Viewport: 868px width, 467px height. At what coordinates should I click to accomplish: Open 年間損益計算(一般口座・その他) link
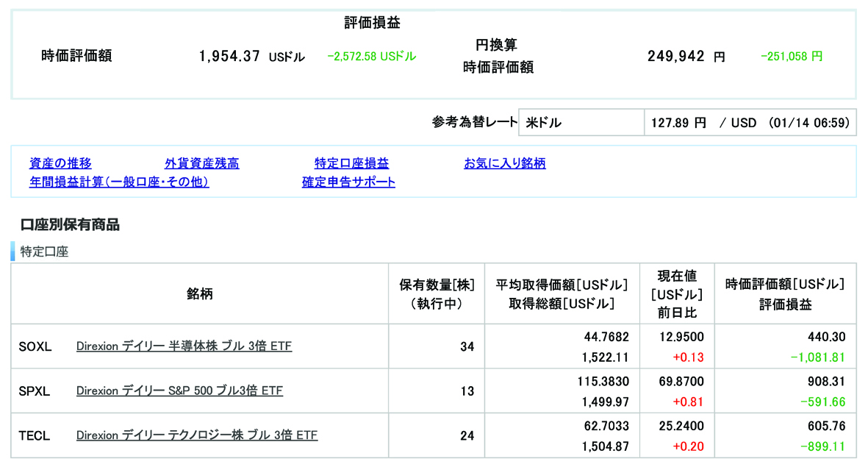119,182
